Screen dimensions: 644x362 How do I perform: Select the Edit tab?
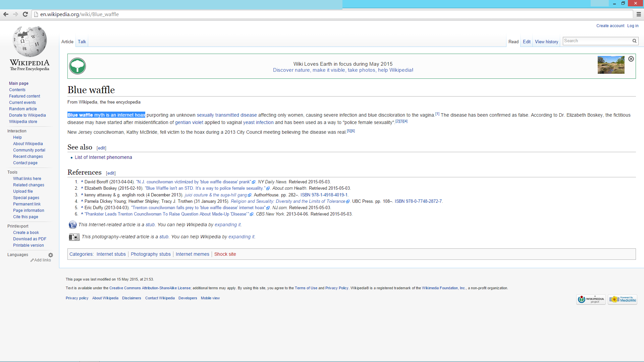(527, 42)
